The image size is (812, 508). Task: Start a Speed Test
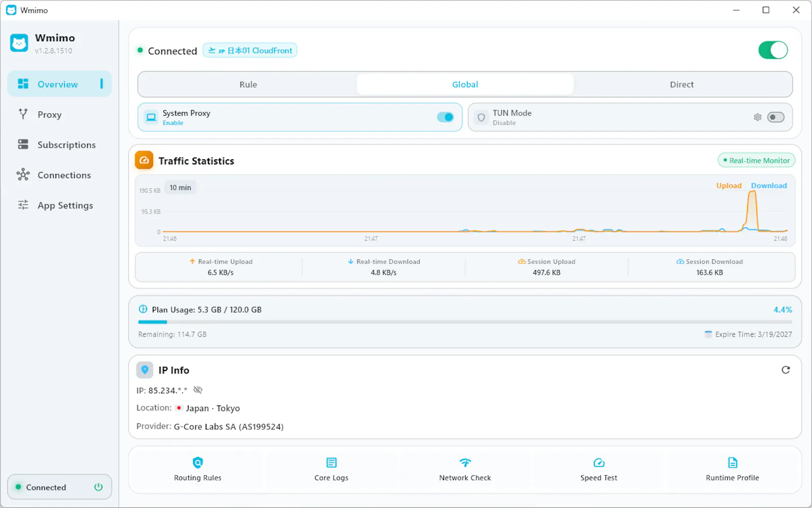(599, 469)
